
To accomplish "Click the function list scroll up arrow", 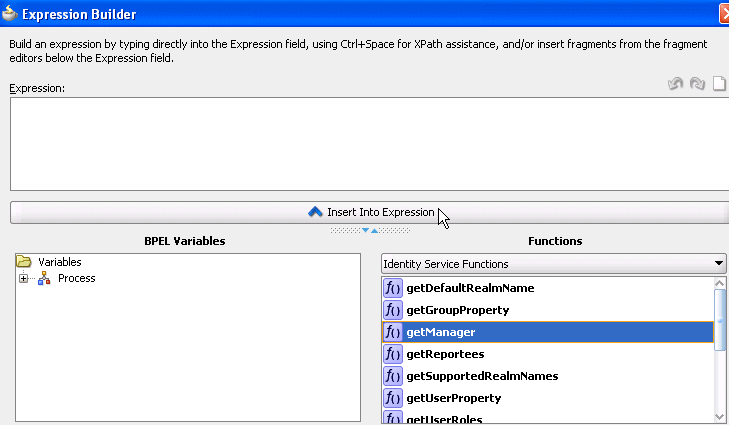I will coord(720,283).
